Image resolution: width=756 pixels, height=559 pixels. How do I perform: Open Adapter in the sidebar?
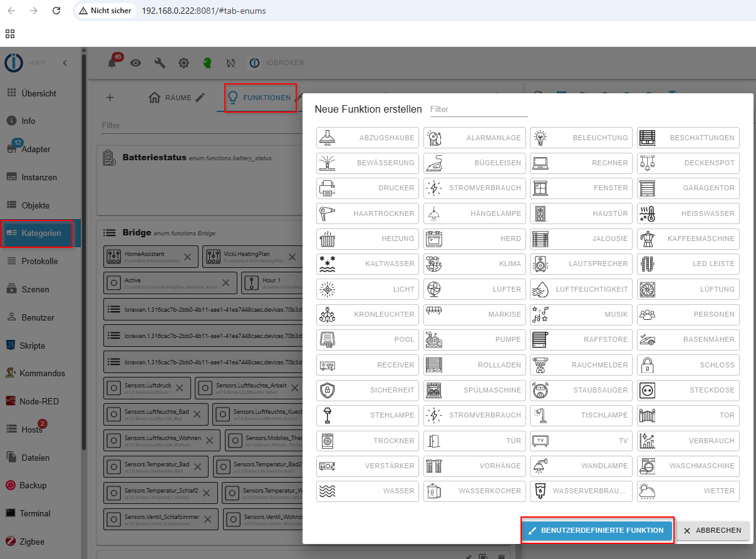tap(40, 149)
